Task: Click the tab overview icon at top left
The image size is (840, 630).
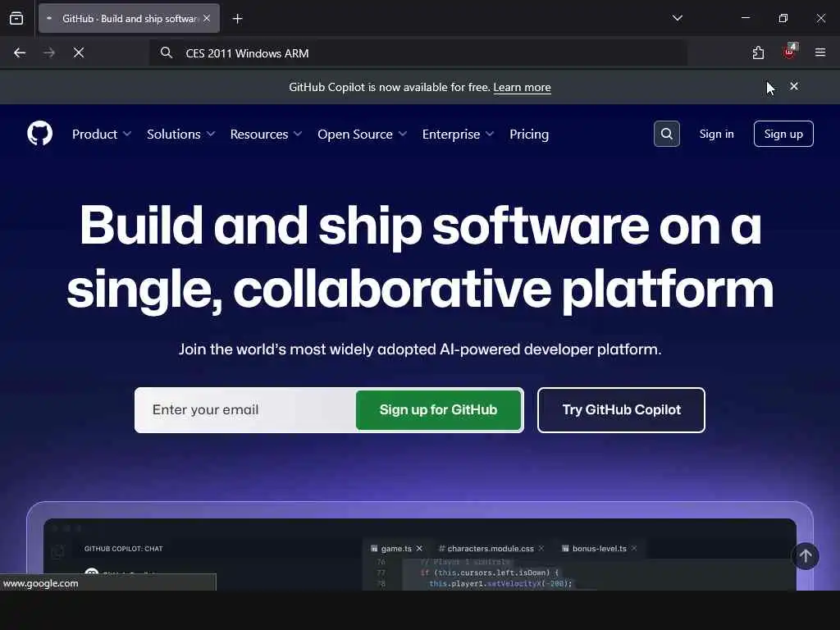Action: pos(16,18)
